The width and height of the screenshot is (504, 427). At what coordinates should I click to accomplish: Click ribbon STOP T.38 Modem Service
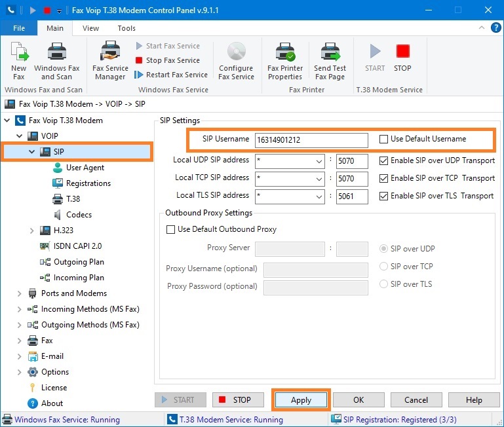[402, 58]
